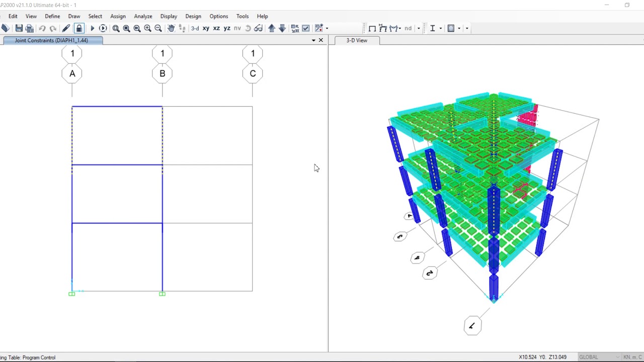This screenshot has height=362, width=644.
Task: Set the yz plane view
Action: coord(227,28)
